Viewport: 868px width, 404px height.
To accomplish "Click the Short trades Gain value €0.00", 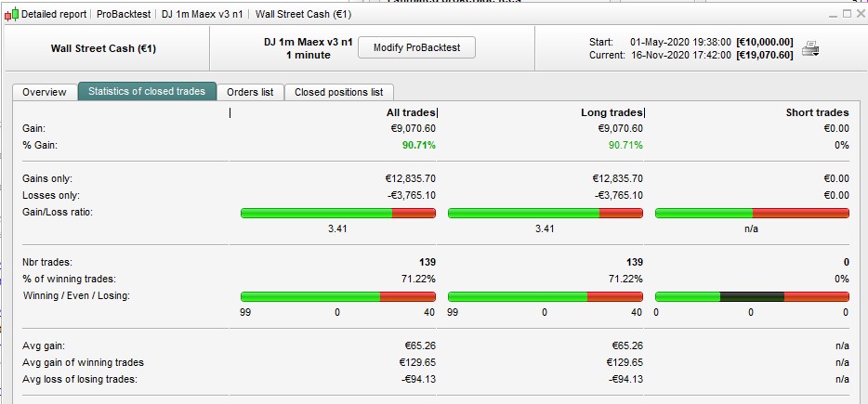I will [835, 128].
